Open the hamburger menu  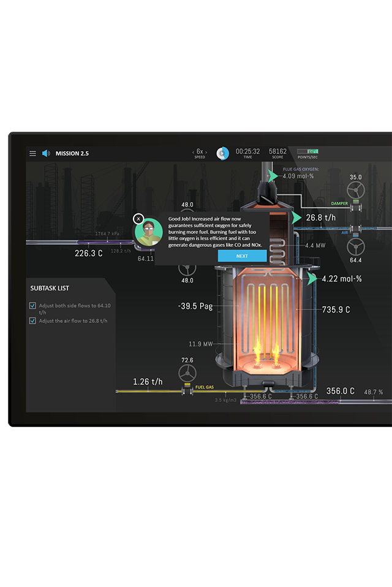click(32, 153)
